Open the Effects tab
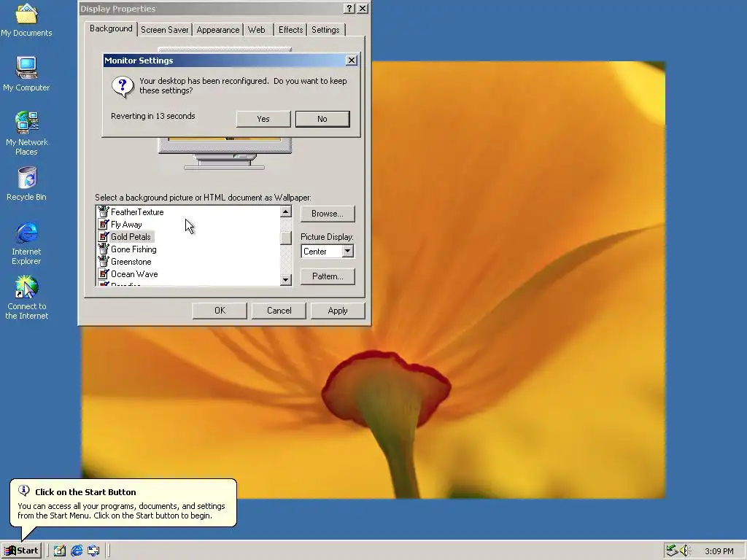The width and height of the screenshot is (747, 560). (x=290, y=29)
